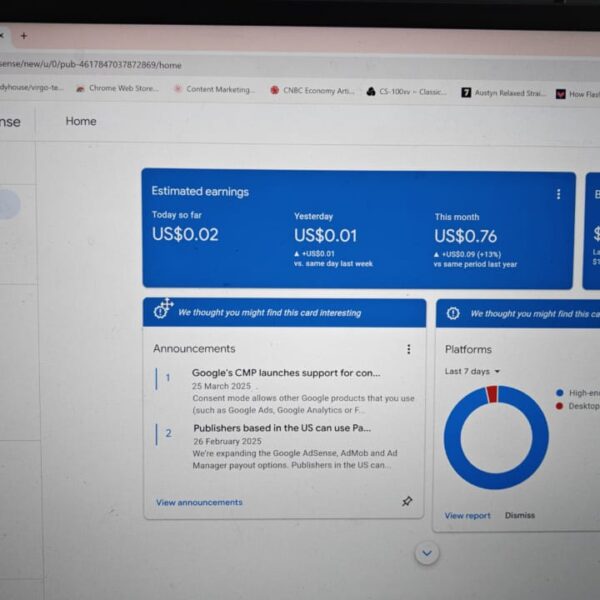Viewport: 600px width, 600px height.
Task: Click the 25 March 2025 announcement date
Action: (221, 386)
